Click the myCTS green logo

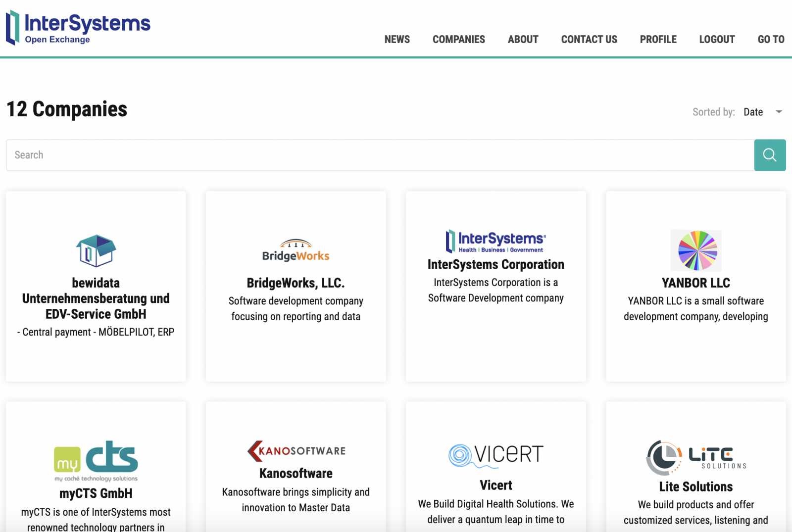[x=96, y=461]
